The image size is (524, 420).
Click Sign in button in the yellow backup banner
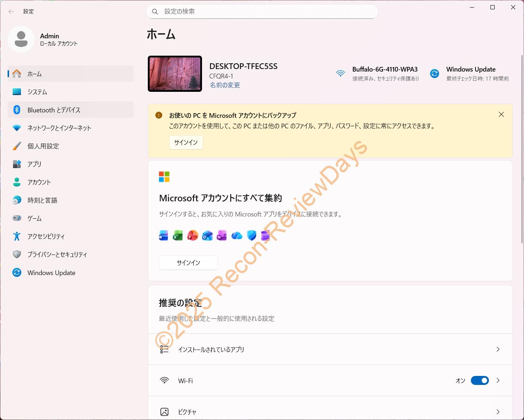[186, 142]
